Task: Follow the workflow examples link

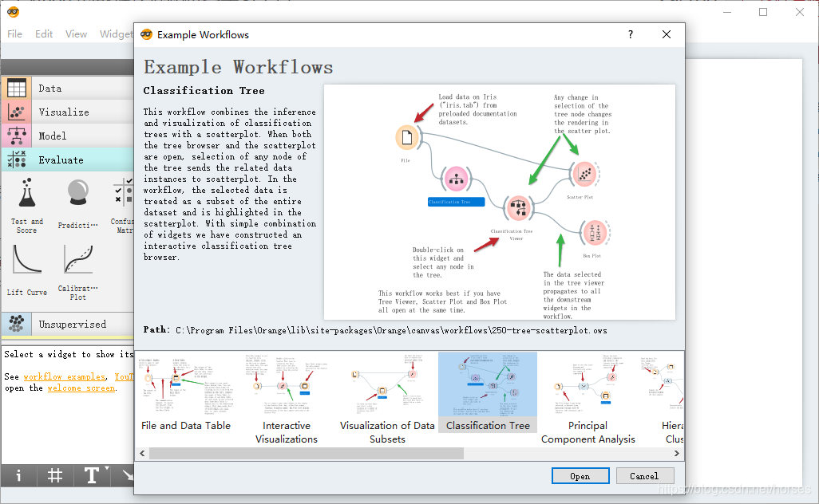Action: coord(64,376)
